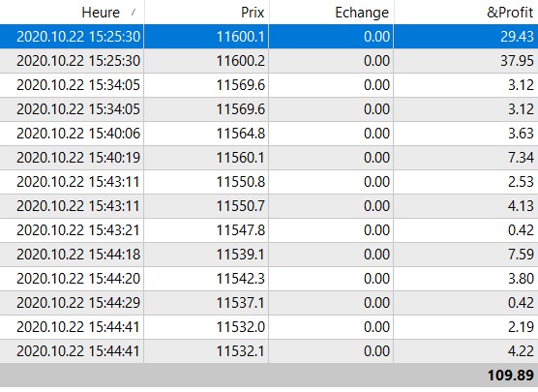Click Echange 0.00 in the 11537.1 row
This screenshot has height=392, width=538.
(376, 303)
